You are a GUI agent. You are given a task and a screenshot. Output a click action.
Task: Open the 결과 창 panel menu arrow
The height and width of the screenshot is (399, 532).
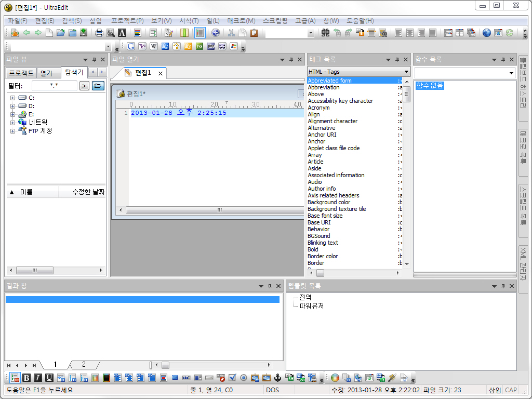coord(261,286)
